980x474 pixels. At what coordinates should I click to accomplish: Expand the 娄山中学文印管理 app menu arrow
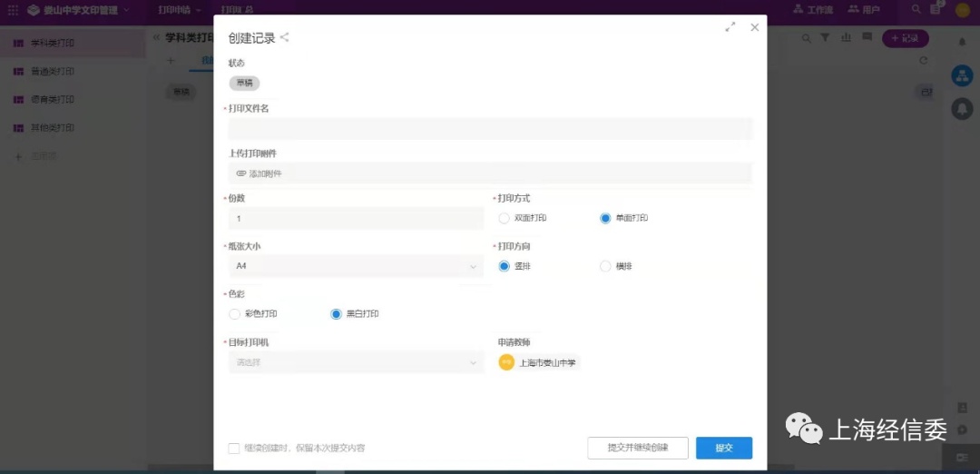pos(127,10)
